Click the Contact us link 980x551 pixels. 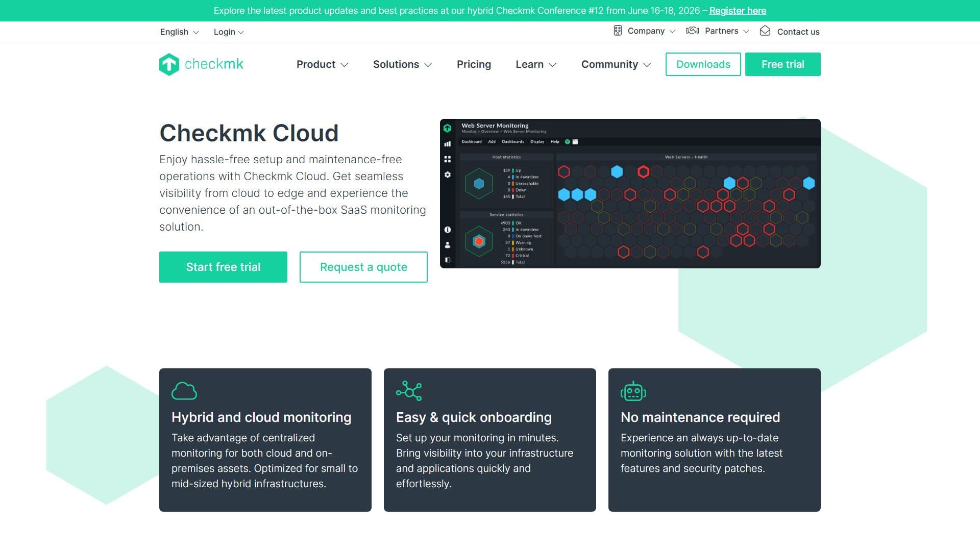(x=798, y=32)
